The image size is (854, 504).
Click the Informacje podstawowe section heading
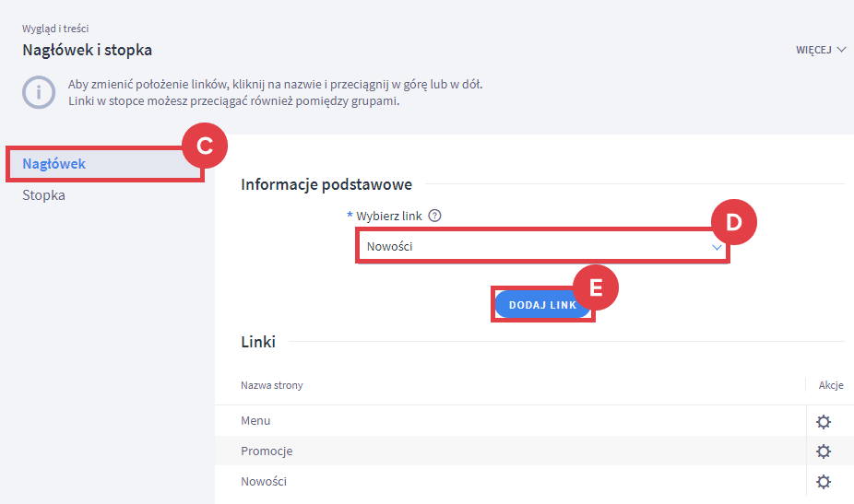(x=326, y=184)
